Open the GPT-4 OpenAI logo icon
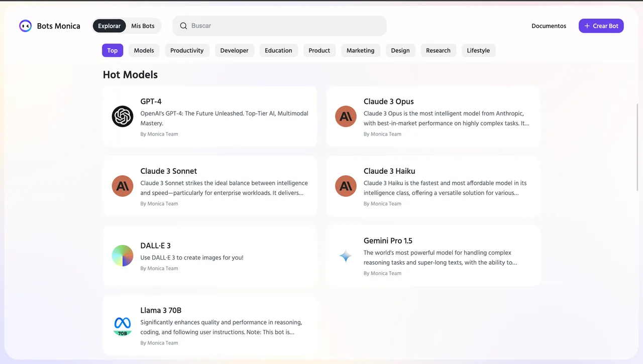Screen dimensions: 643x364 [123, 116]
